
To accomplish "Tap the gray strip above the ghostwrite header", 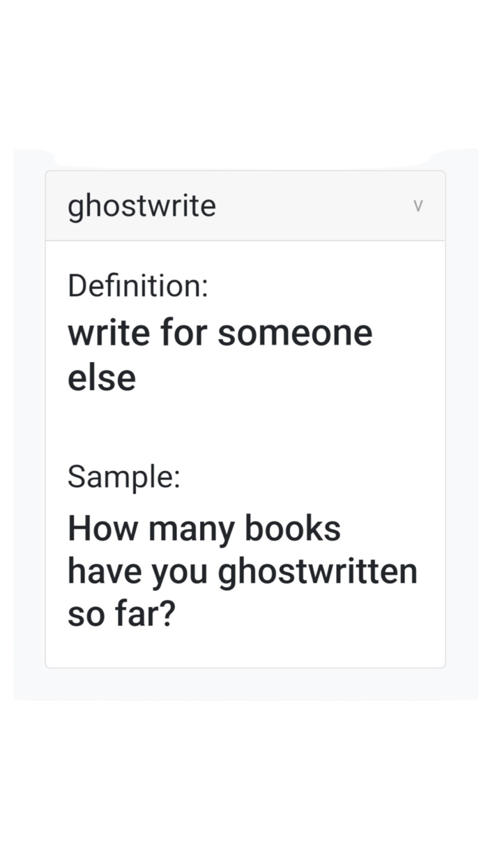I will click(245, 165).
